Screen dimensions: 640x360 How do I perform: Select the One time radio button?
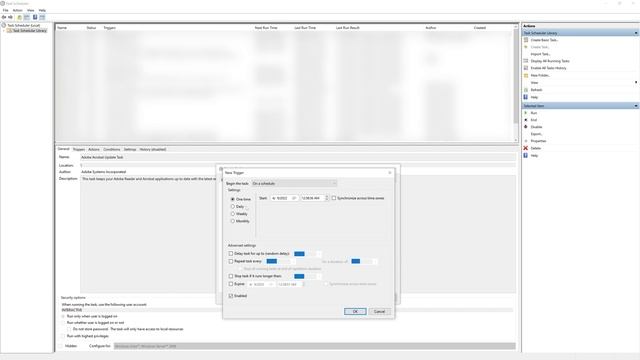[x=233, y=199]
